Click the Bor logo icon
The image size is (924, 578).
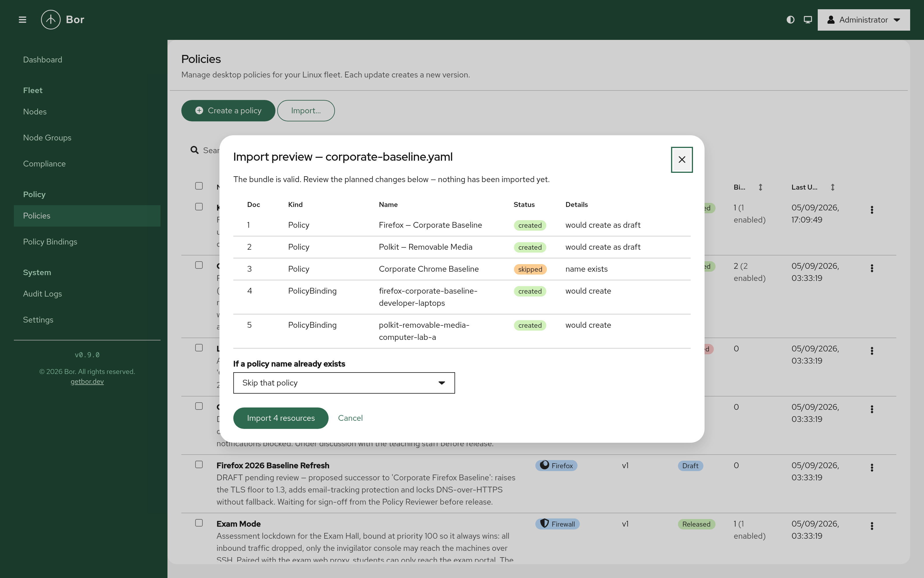tap(51, 19)
